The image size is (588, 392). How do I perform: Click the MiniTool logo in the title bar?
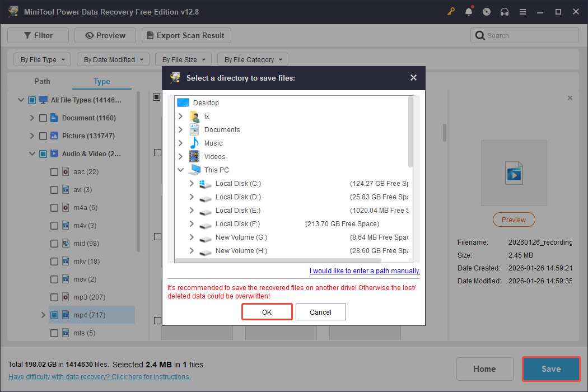12,11
